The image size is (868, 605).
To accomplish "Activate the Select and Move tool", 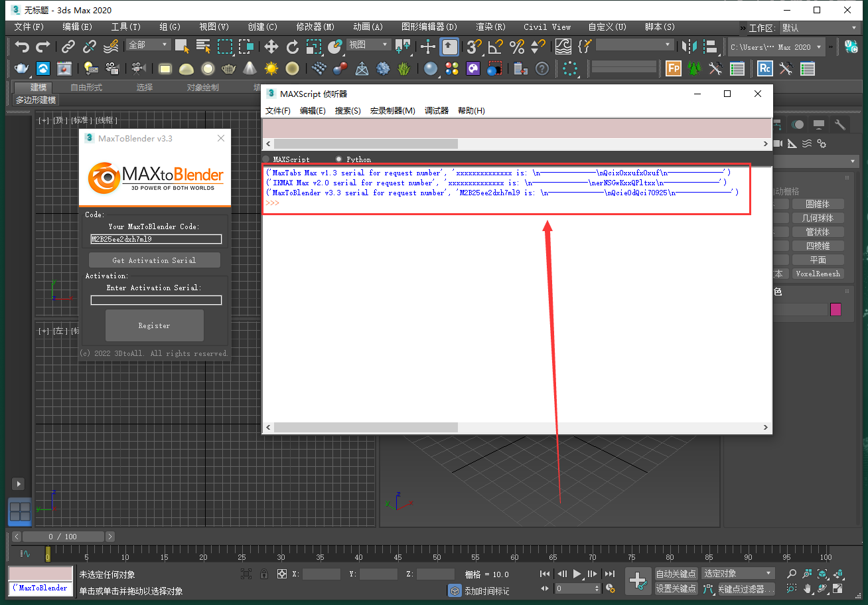I will click(x=271, y=46).
